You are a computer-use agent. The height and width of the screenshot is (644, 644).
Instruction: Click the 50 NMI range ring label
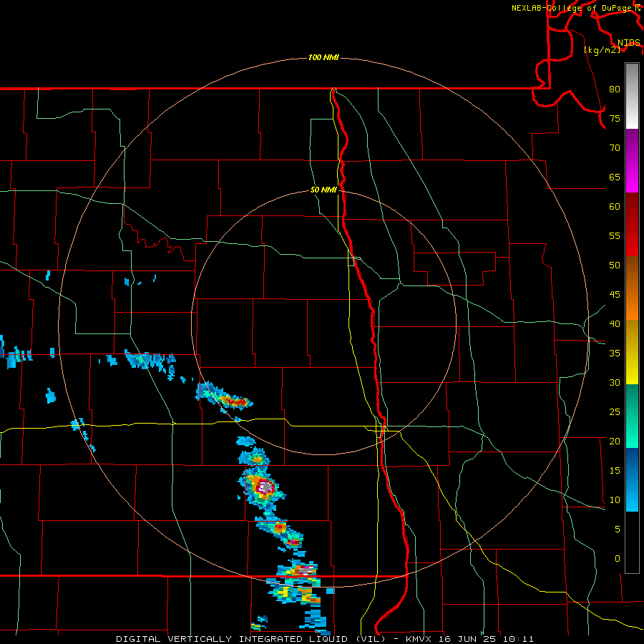tap(323, 190)
